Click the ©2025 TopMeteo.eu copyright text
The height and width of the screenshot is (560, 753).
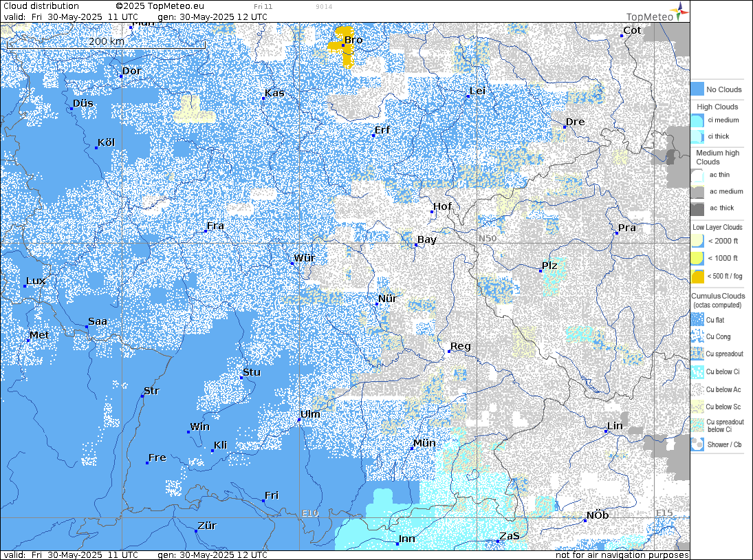pyautogui.click(x=160, y=6)
